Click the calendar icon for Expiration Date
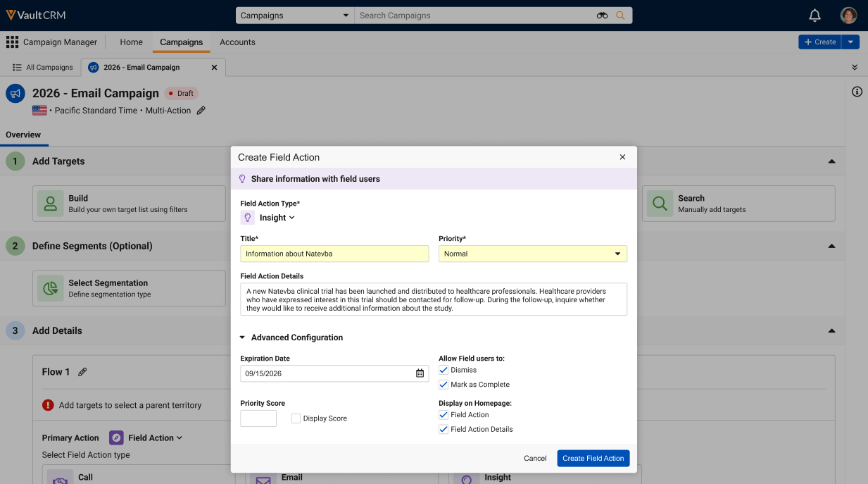 coord(420,373)
